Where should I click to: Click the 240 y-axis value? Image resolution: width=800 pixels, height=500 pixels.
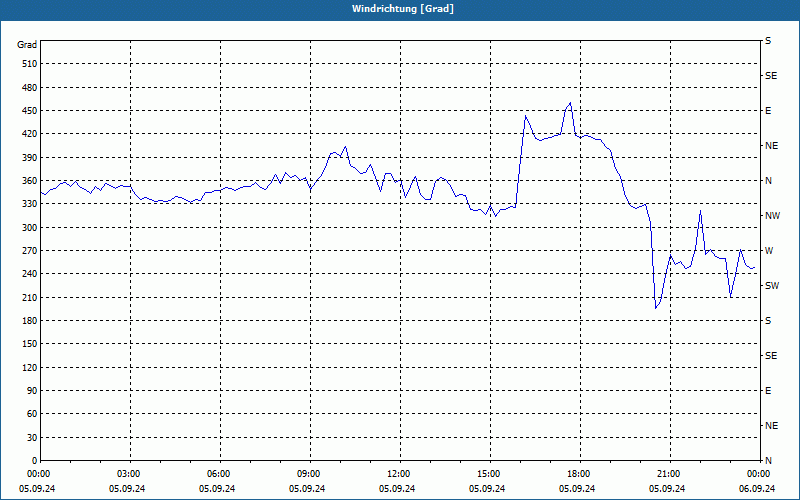tap(30, 274)
